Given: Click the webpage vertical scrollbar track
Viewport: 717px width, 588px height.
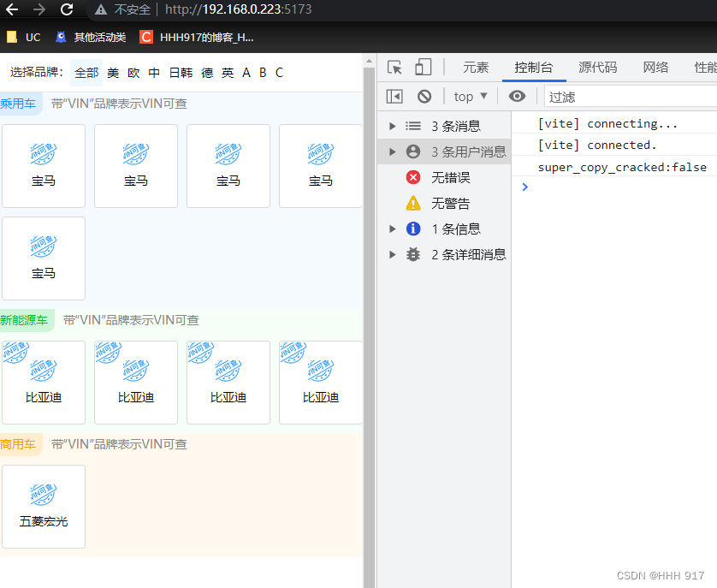Looking at the screenshot, I should click(369, 327).
